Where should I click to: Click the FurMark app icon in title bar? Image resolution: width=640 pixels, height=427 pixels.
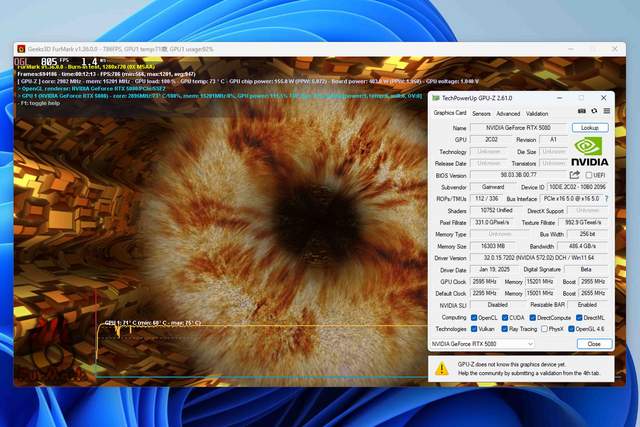(21, 49)
